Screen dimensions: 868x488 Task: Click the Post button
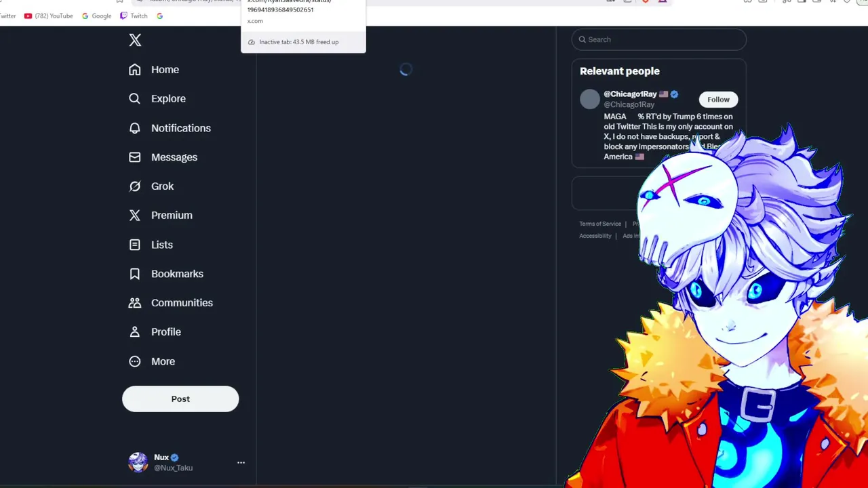pos(180,399)
